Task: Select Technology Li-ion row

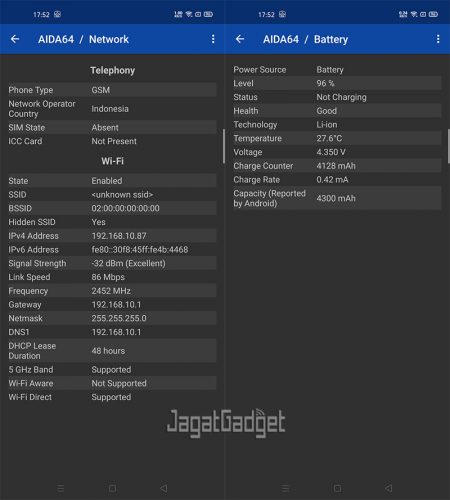Action: tap(337, 124)
